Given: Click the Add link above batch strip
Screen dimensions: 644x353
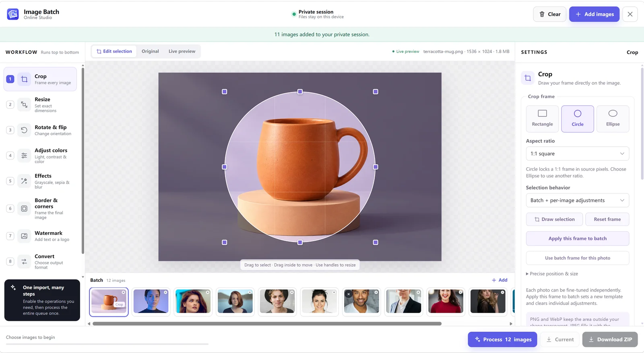Looking at the screenshot, I should (500, 280).
